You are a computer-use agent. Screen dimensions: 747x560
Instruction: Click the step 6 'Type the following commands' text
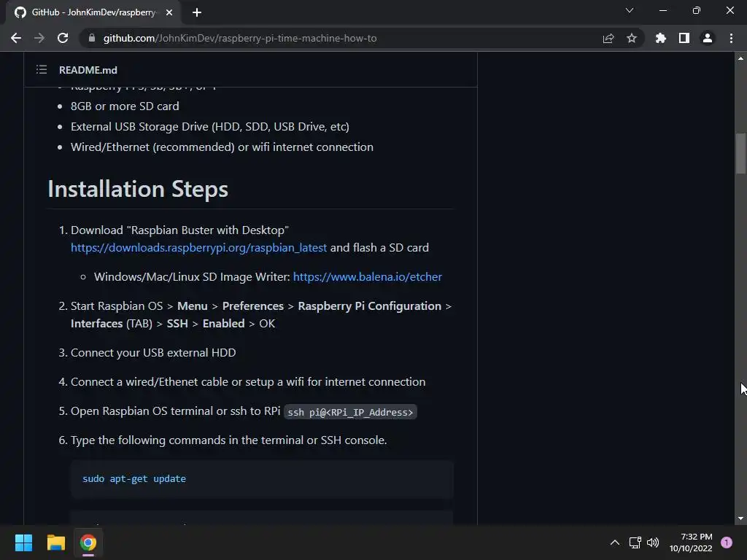coord(228,440)
